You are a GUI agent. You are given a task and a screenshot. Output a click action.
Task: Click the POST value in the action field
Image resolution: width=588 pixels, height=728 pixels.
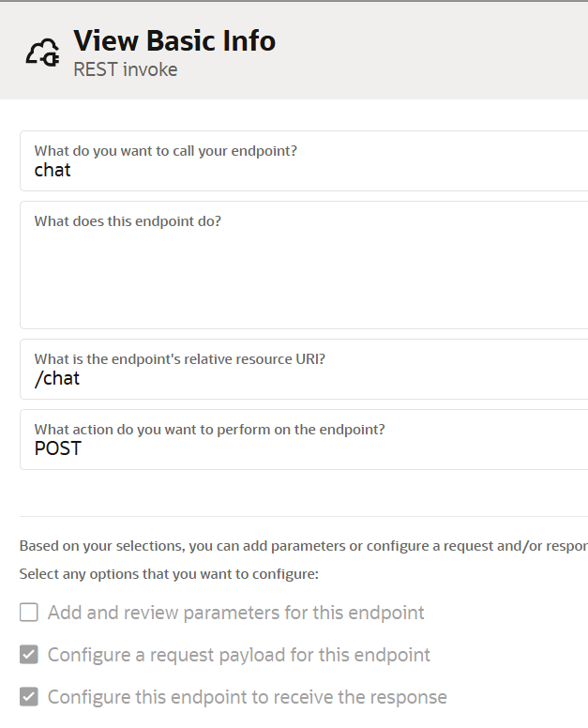[x=58, y=449]
